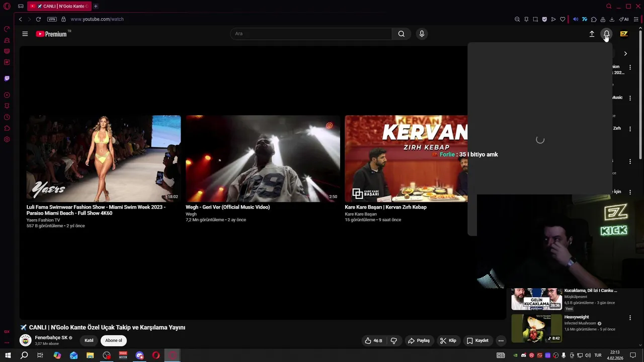Image resolution: width=644 pixels, height=362 pixels.
Task: Open sidebar Settings gear
Action: click(x=7, y=139)
